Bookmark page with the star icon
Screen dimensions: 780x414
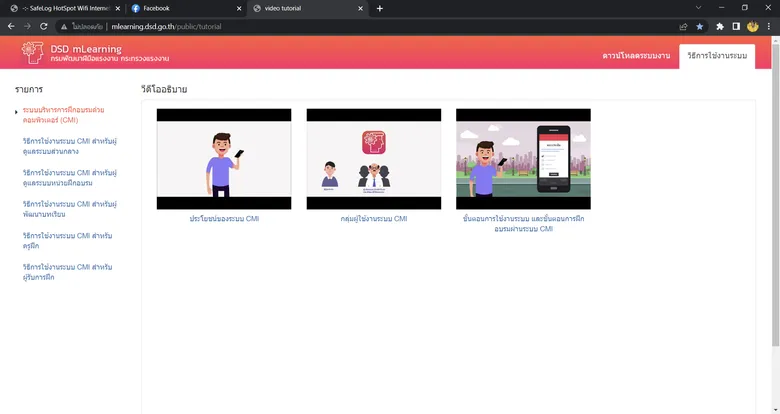point(699,26)
